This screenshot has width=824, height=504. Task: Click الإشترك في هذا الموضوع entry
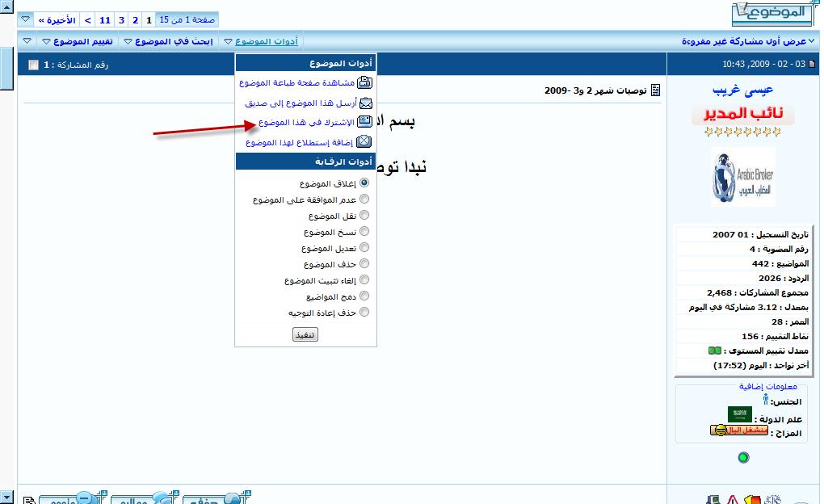tap(306, 123)
